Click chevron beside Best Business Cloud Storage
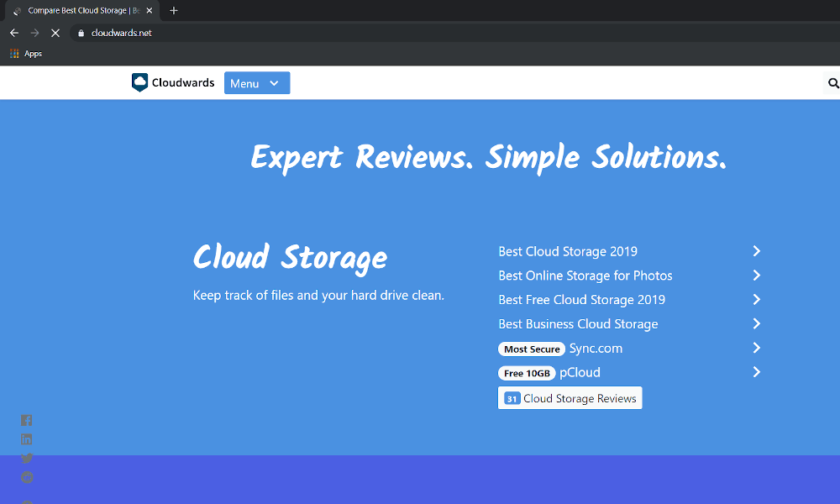The image size is (840, 504). 756,323
